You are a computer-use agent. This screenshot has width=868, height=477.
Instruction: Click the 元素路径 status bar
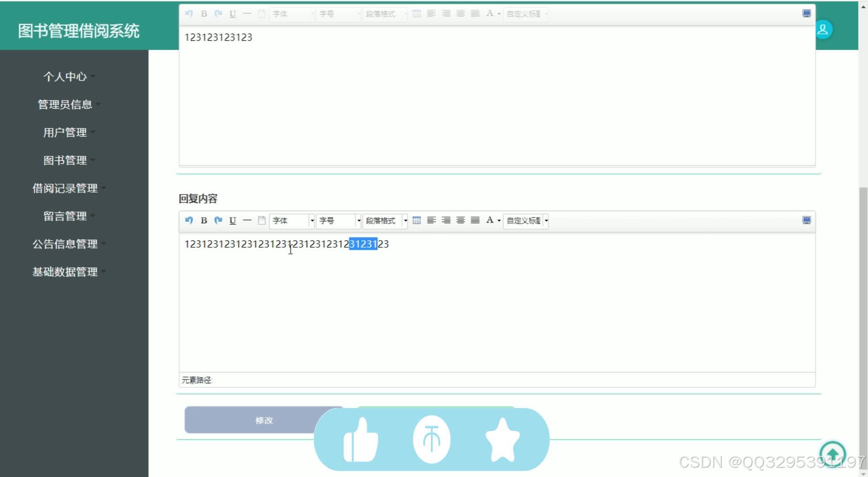click(x=497, y=380)
